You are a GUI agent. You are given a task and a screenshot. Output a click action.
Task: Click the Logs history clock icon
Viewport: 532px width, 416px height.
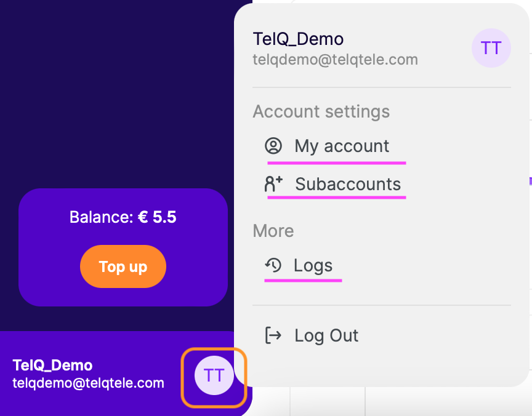point(273,265)
